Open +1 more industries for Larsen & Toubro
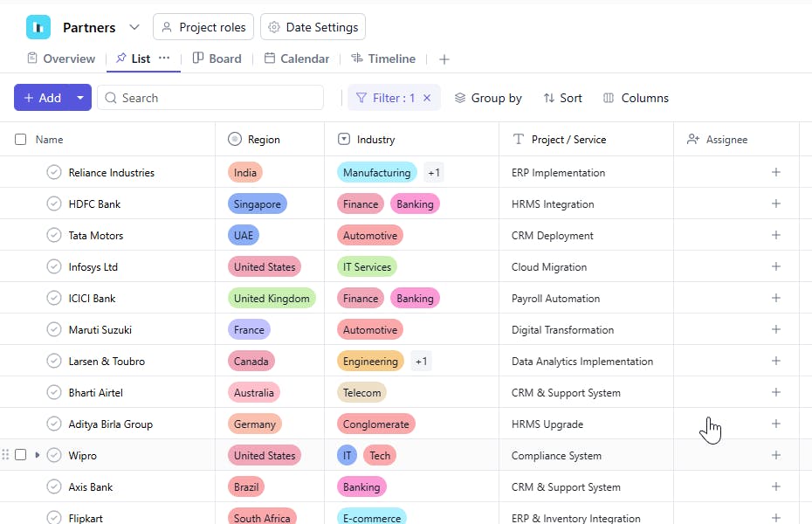 tap(421, 361)
